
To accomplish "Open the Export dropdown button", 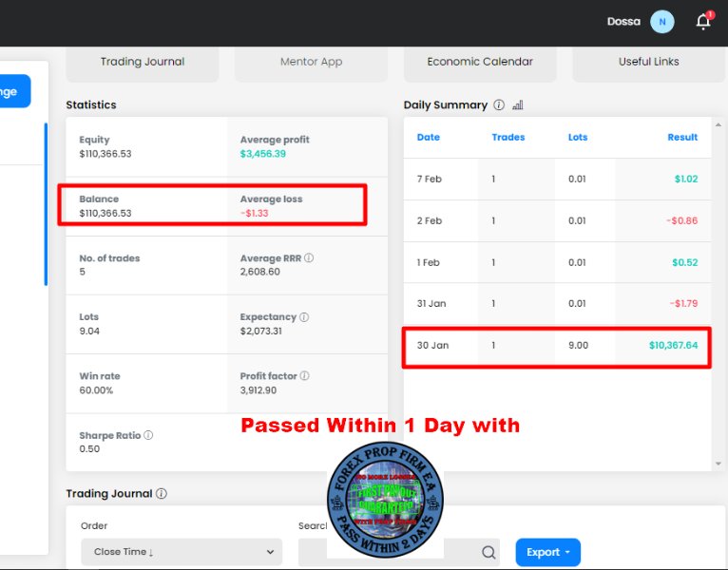I will coord(547,552).
